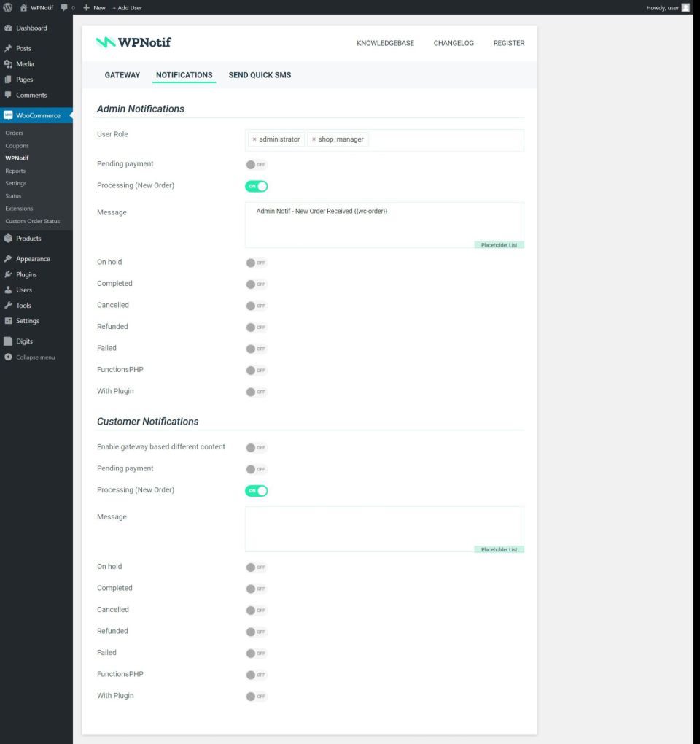Enable admin Pending payment notification
The image size is (700, 744).
(x=256, y=165)
